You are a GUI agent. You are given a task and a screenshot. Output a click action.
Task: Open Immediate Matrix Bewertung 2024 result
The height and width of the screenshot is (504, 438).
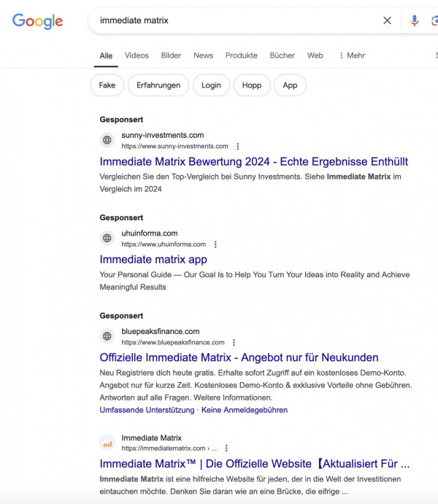coord(254,161)
